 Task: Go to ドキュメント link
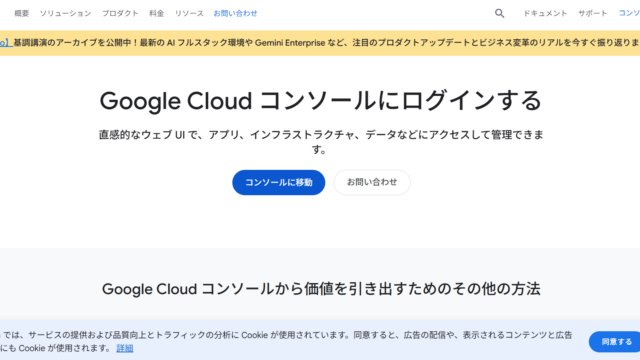point(545,13)
